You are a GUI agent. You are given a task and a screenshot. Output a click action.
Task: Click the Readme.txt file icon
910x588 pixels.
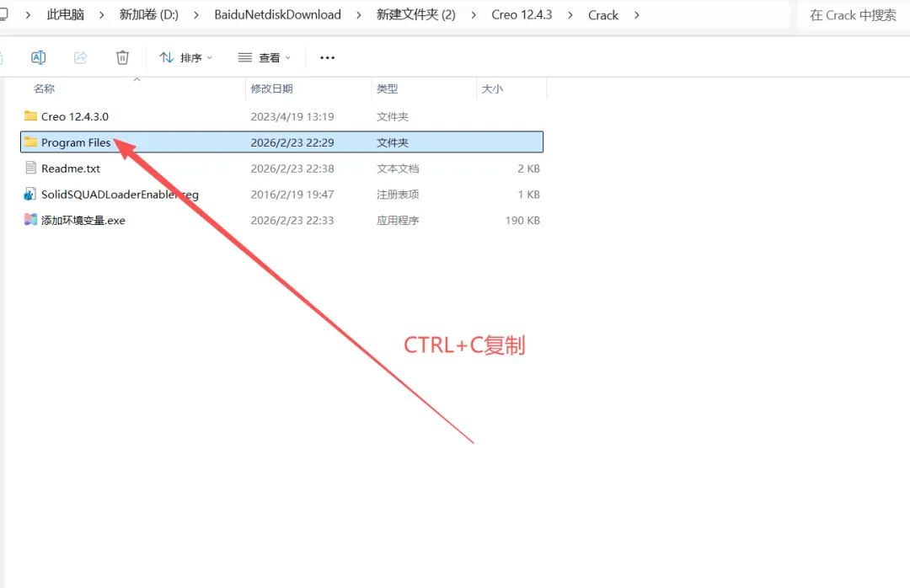click(31, 168)
